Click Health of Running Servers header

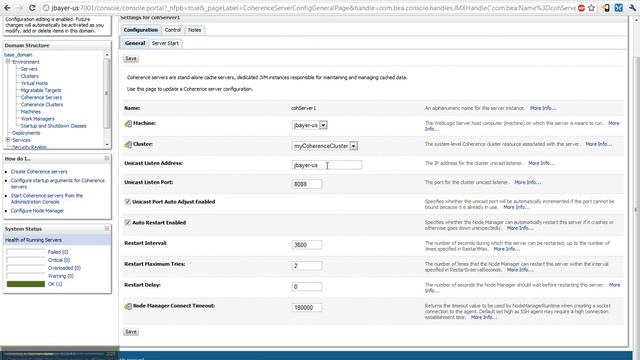coord(33,240)
